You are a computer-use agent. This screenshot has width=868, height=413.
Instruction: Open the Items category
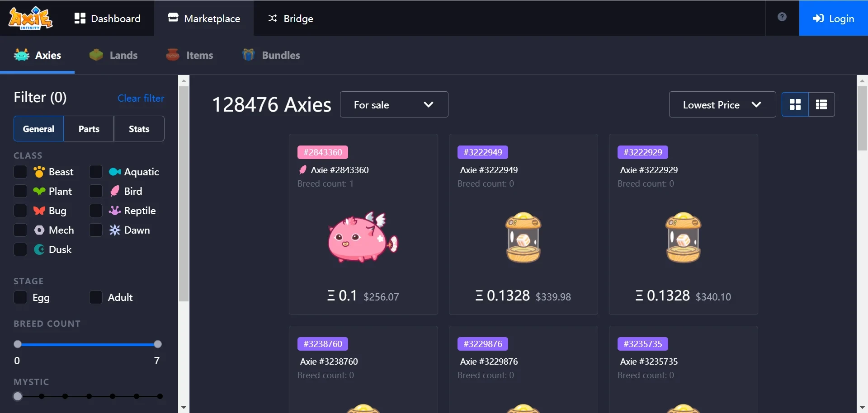(189, 55)
